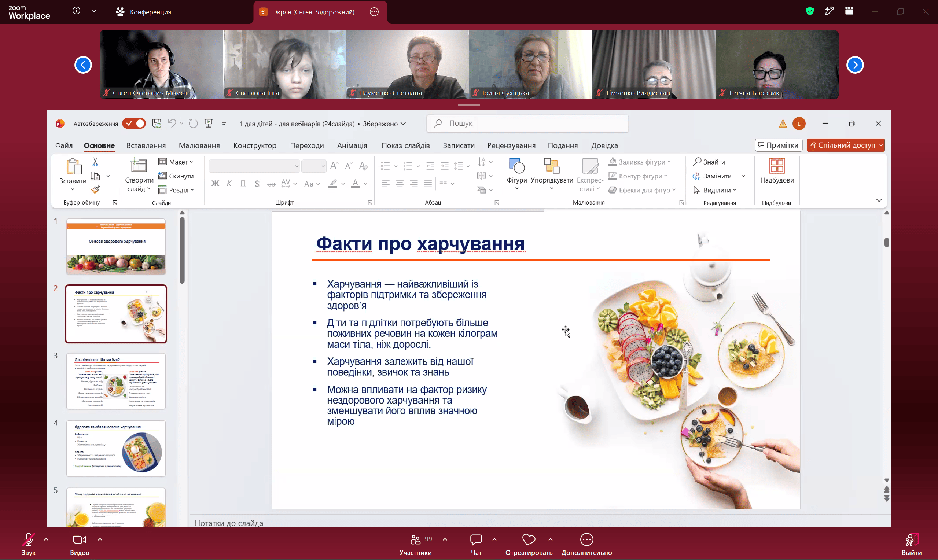Click the Increase font size icon
938x560 pixels.
coord(334,166)
